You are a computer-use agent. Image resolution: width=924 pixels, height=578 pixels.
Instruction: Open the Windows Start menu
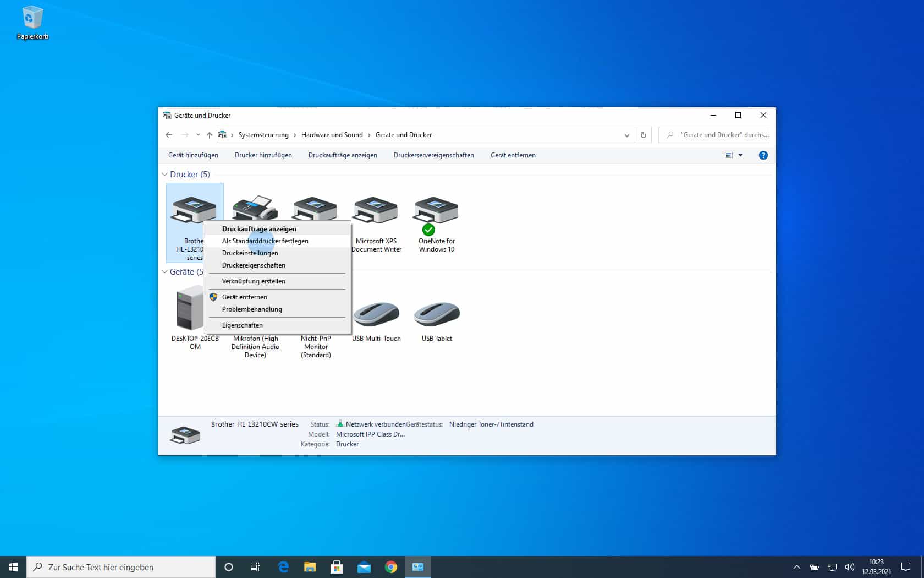13,567
